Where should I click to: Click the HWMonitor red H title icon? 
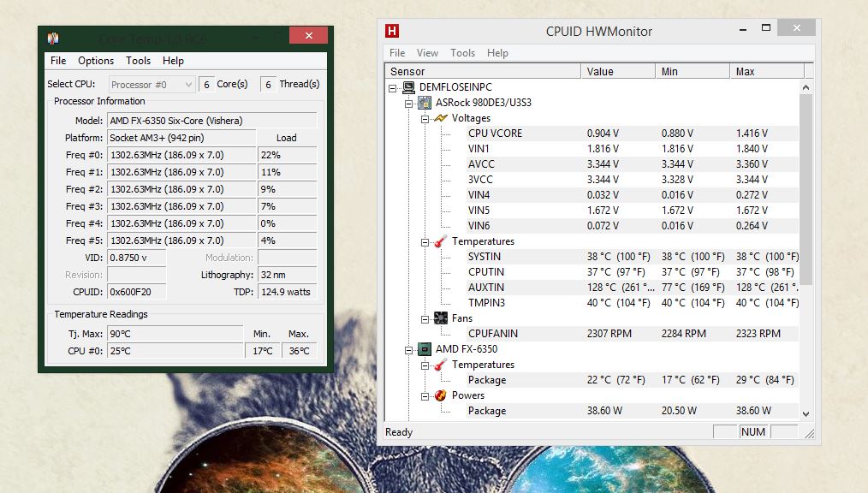[392, 31]
